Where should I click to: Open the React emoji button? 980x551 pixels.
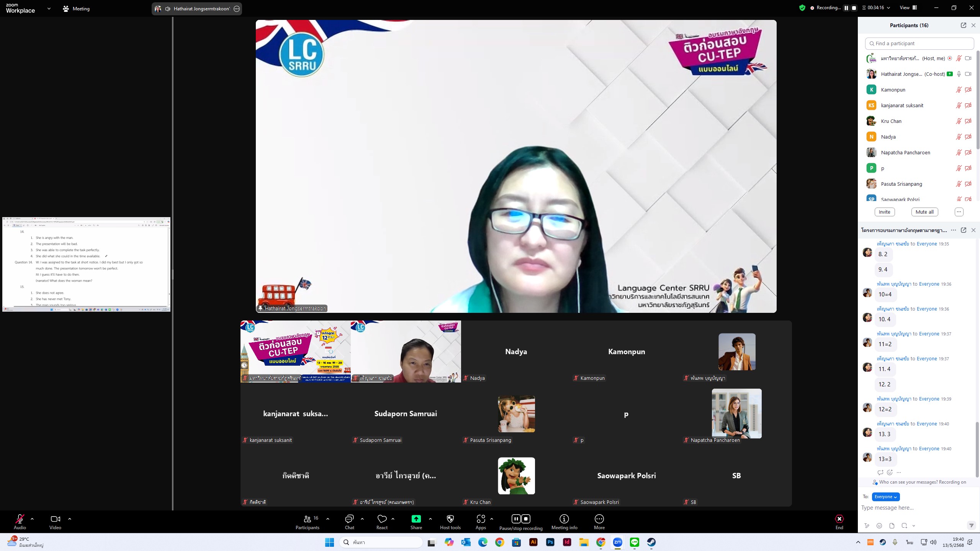pos(382,522)
